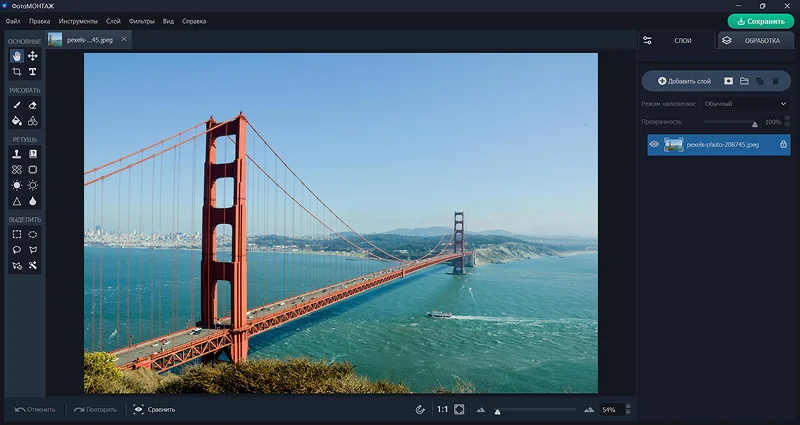Click the Golden Gate bridge image canvas

click(341, 223)
